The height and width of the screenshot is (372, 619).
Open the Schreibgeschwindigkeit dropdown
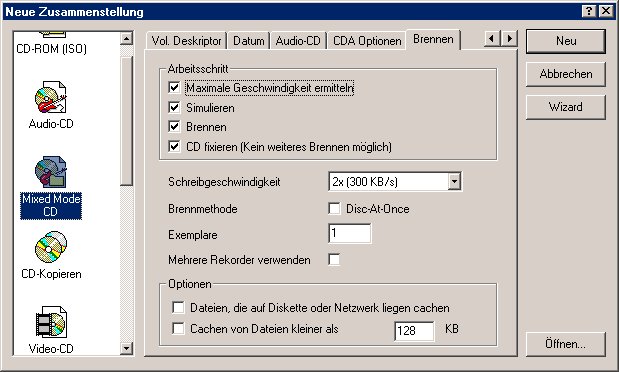(x=454, y=182)
